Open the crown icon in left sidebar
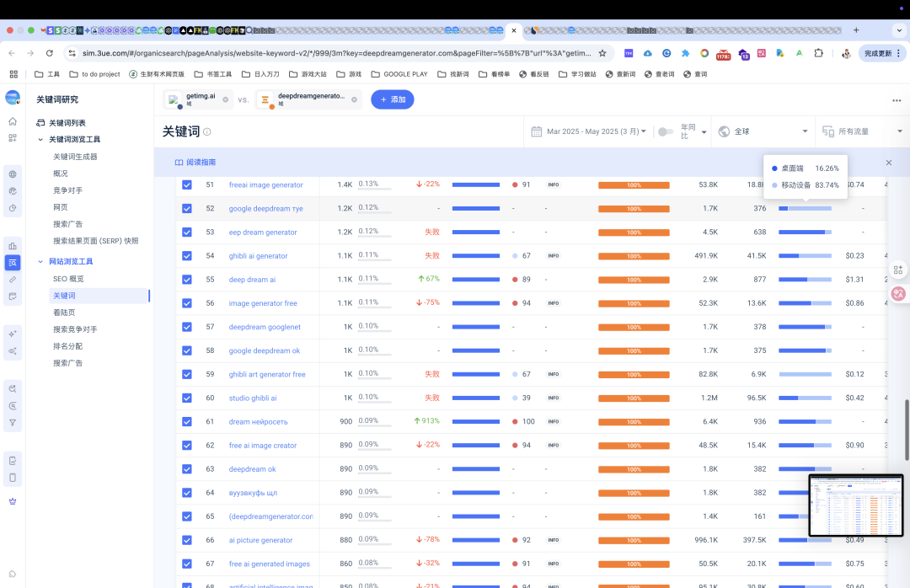This screenshot has height=588, width=910. click(x=13, y=501)
